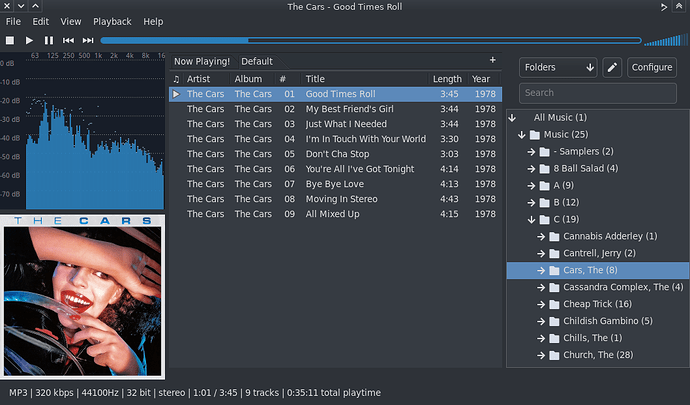Sort by the Year column header

[481, 79]
